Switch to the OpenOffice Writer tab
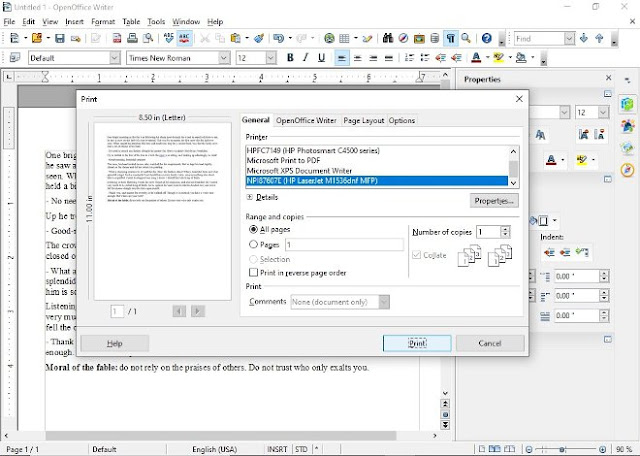This screenshot has height=456, width=640. [x=306, y=120]
